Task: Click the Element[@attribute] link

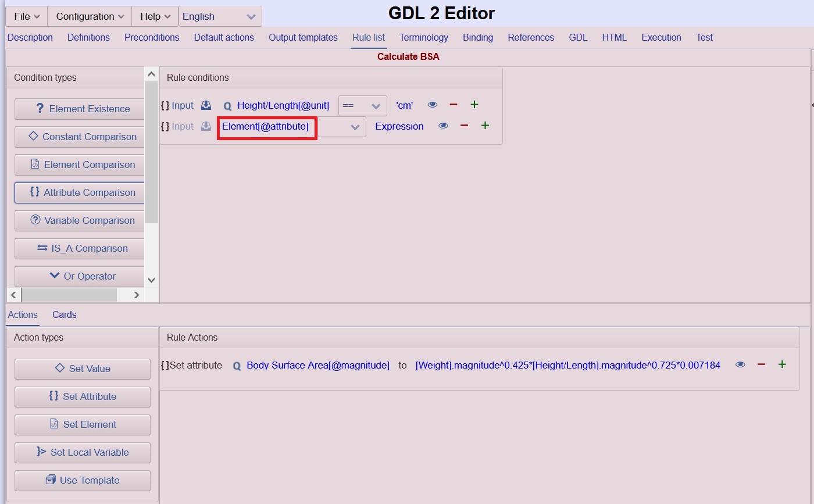Action: click(x=265, y=126)
